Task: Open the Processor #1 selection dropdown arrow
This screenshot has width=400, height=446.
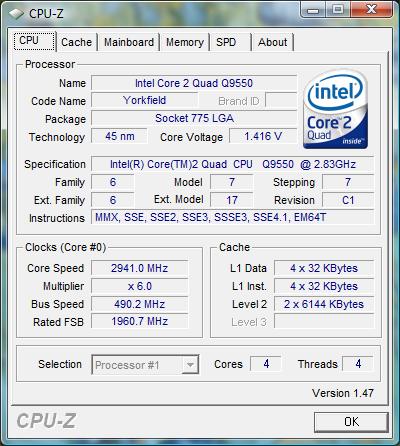Action: click(x=190, y=365)
